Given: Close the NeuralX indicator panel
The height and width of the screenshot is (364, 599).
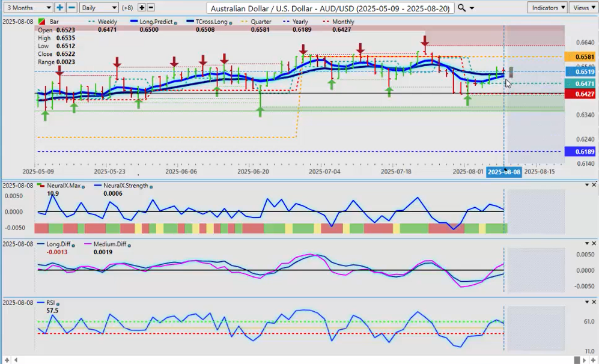Looking at the screenshot, I should (x=594, y=185).
